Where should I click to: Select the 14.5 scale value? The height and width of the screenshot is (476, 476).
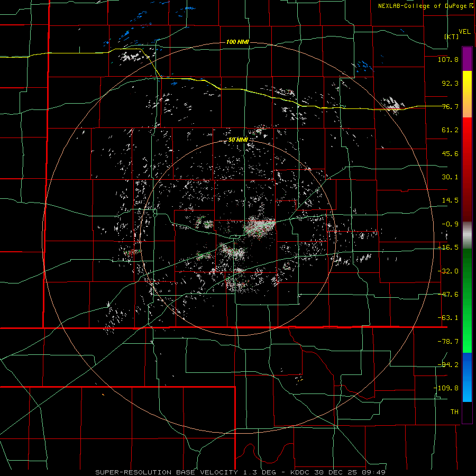(450, 200)
